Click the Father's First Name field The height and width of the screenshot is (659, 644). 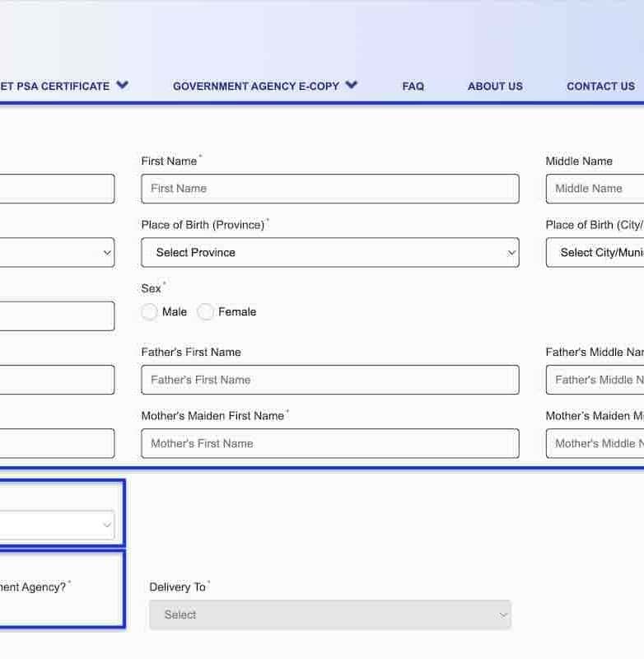click(x=329, y=380)
